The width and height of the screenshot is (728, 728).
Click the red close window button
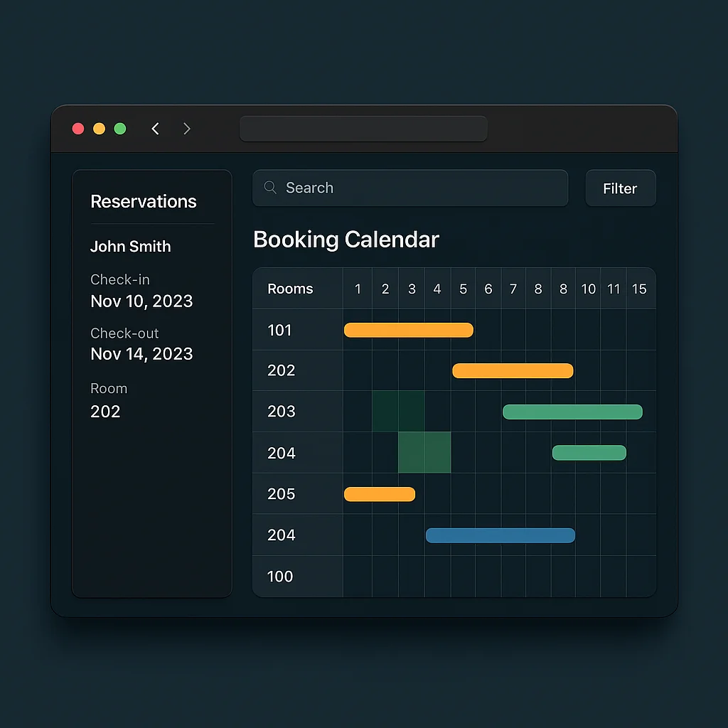(x=78, y=129)
